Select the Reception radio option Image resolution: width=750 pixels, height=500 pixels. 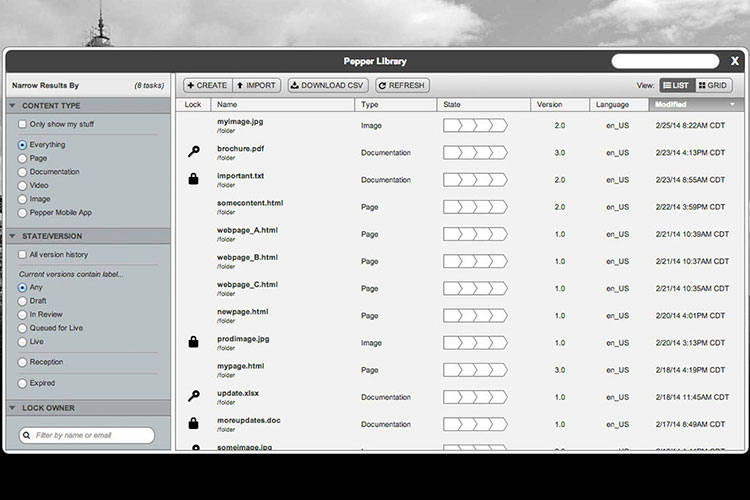tap(22, 362)
